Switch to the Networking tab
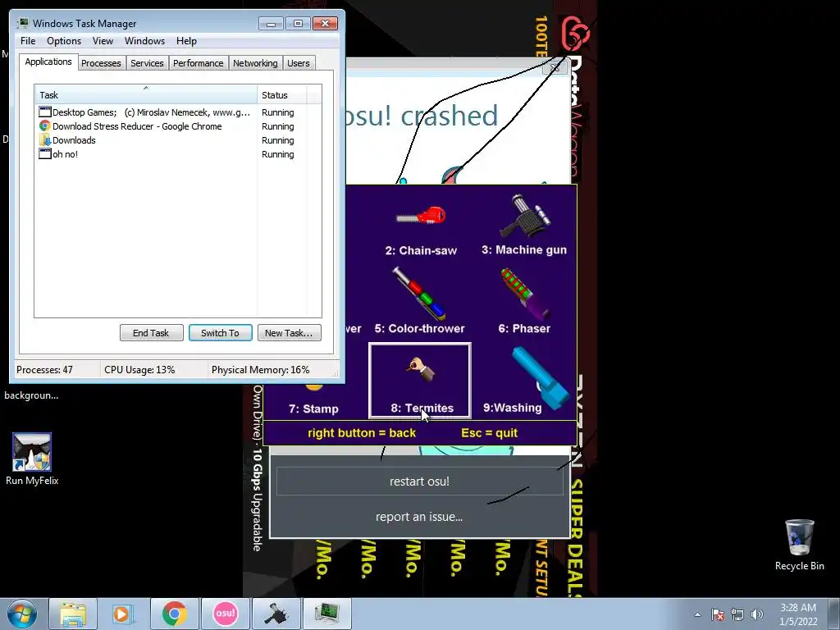 [255, 63]
